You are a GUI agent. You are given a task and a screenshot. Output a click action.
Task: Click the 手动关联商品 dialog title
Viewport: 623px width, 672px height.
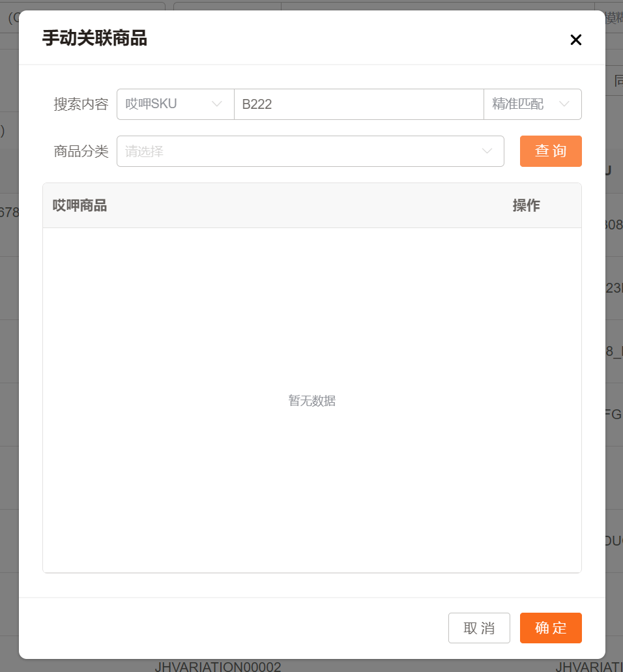(x=94, y=38)
